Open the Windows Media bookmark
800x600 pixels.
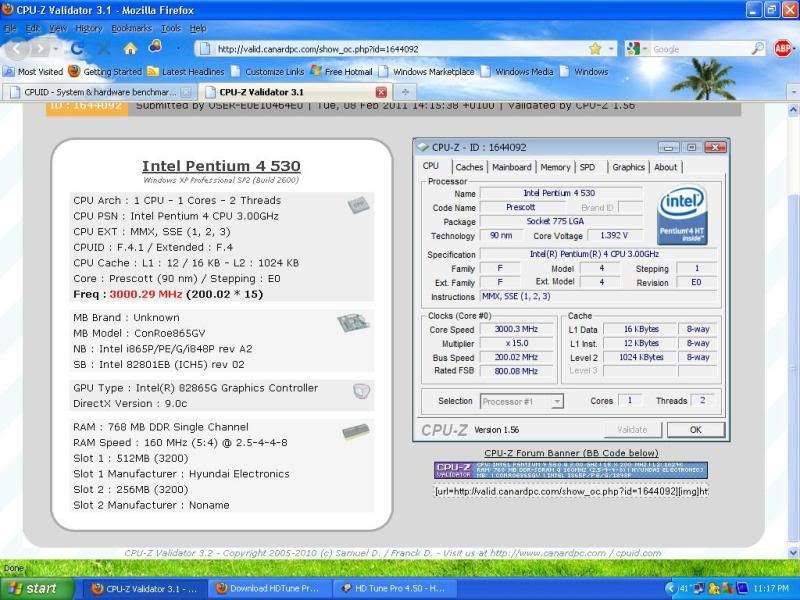pos(517,71)
